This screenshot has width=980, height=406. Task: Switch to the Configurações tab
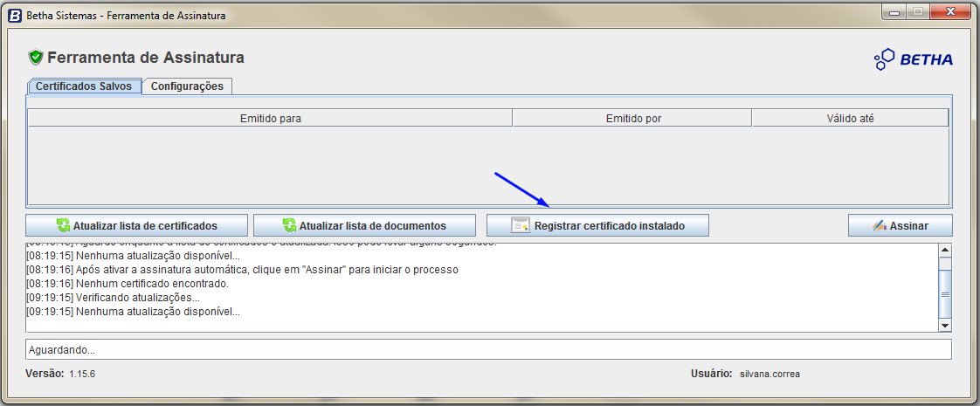pos(187,86)
